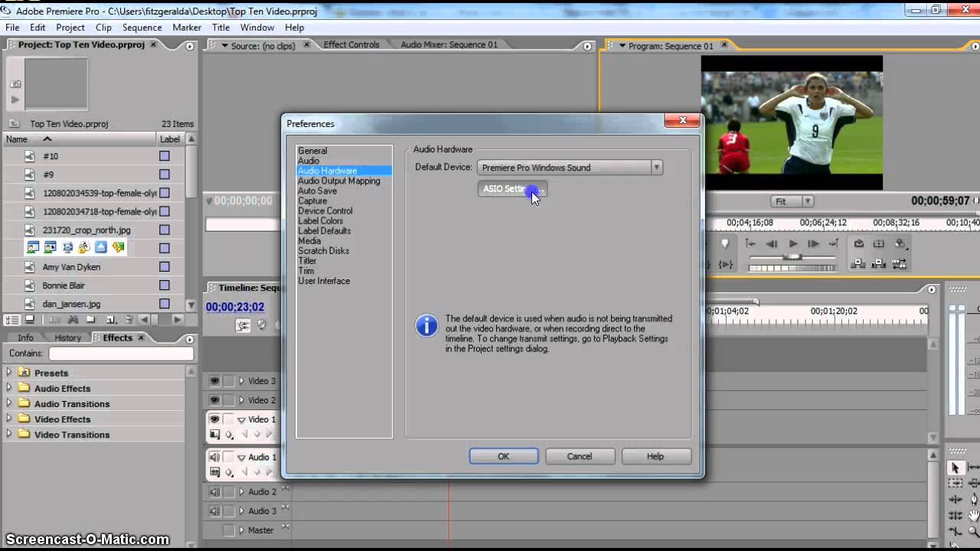Image resolution: width=980 pixels, height=551 pixels.
Task: Click the Timeline timecode 00;00;23;02
Action: 235,307
